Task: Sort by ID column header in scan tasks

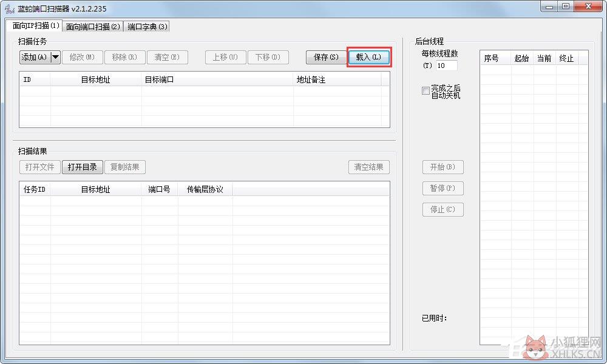Action: (35, 79)
